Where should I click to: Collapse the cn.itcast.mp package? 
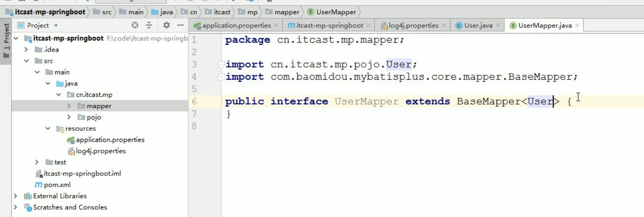pyautogui.click(x=59, y=95)
